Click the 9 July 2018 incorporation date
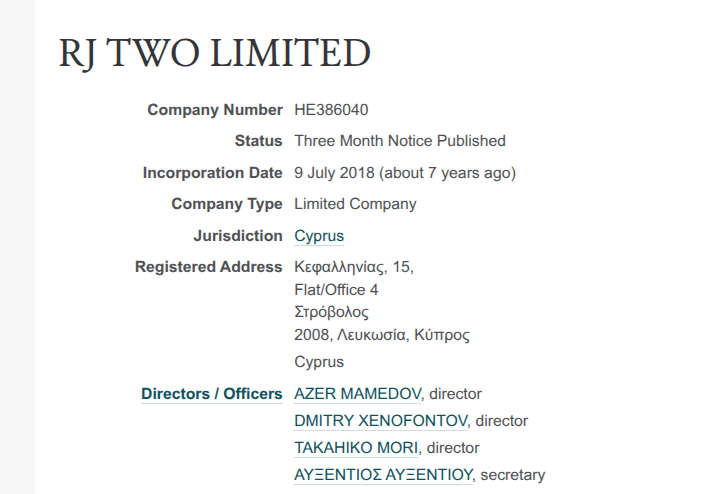The width and height of the screenshot is (724, 494). point(334,173)
